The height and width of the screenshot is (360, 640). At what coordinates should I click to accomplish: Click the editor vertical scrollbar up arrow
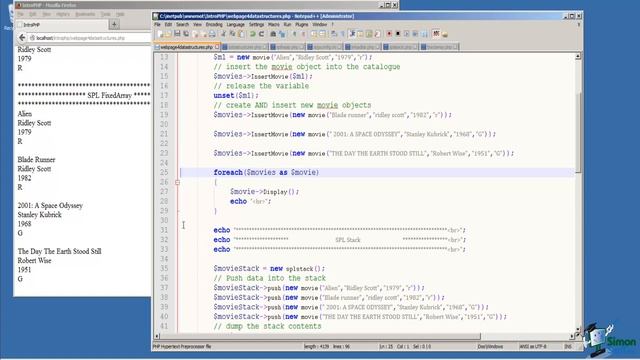point(578,56)
